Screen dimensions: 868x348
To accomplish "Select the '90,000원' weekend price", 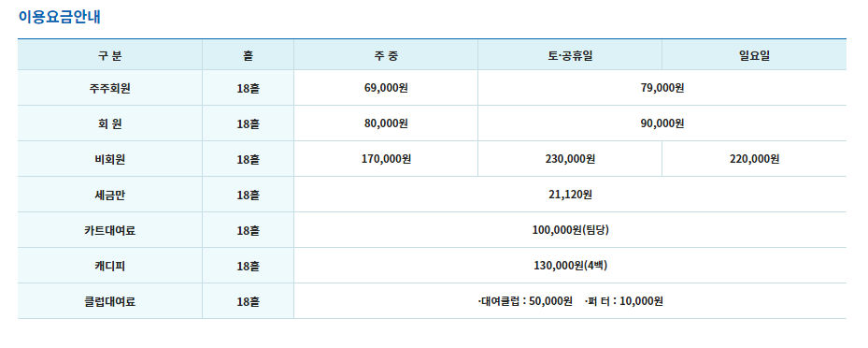I will 662,123.
